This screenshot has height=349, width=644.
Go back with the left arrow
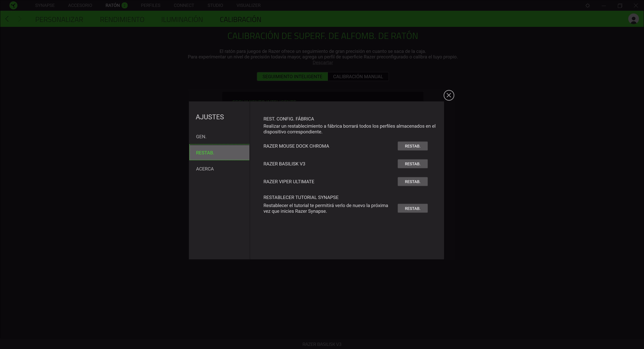coord(7,19)
